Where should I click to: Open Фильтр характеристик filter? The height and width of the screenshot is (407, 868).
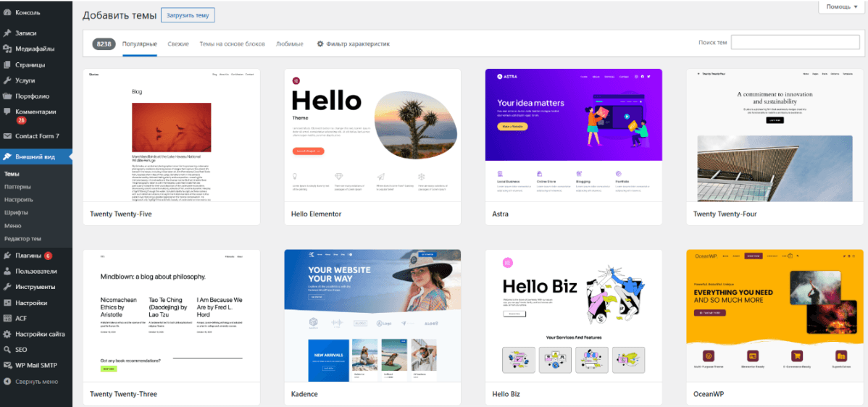coord(353,43)
